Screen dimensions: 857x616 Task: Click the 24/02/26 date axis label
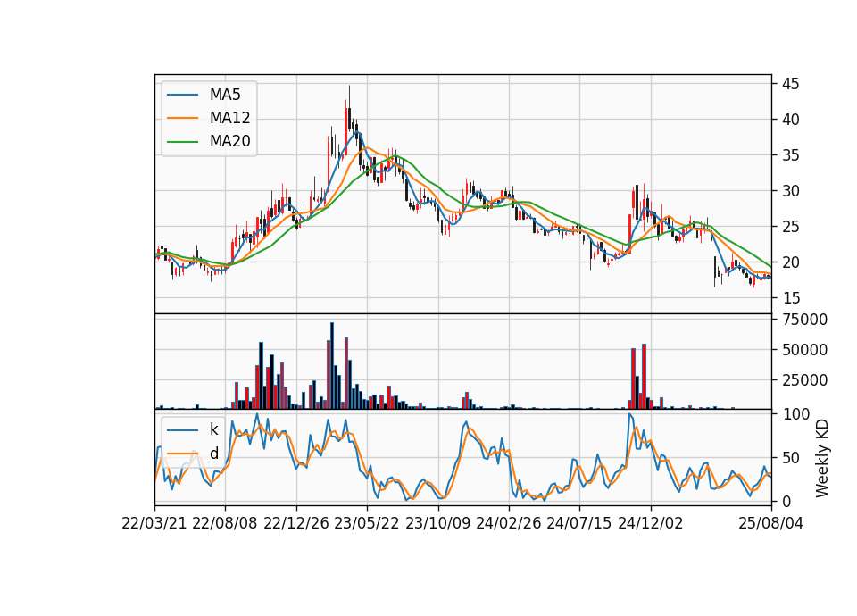pyautogui.click(x=508, y=523)
